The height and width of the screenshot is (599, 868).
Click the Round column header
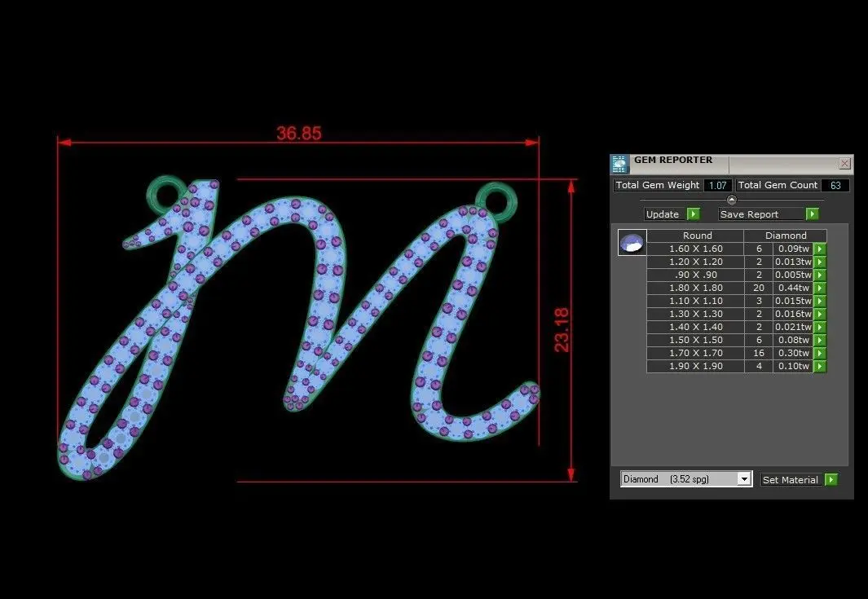pos(696,236)
